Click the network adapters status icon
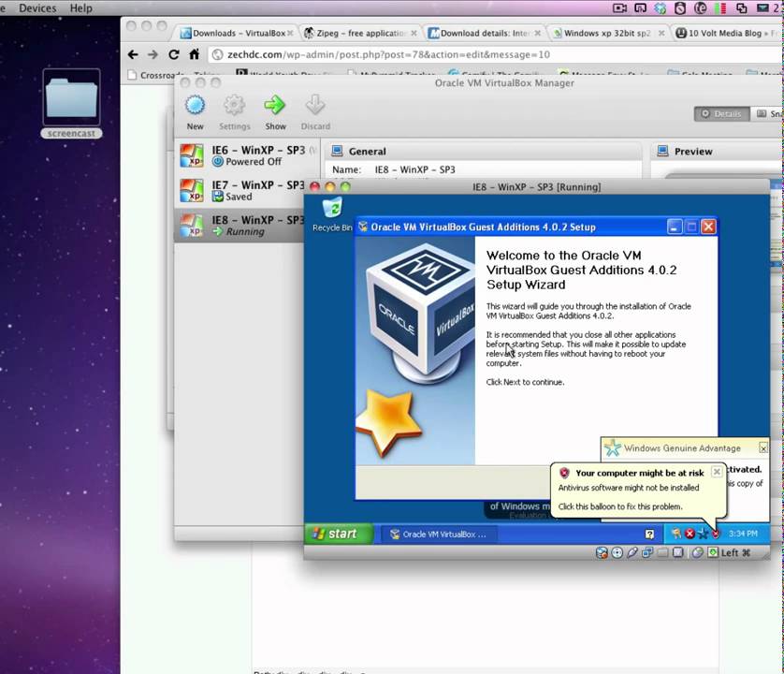The height and width of the screenshot is (674, 784). 647,552
